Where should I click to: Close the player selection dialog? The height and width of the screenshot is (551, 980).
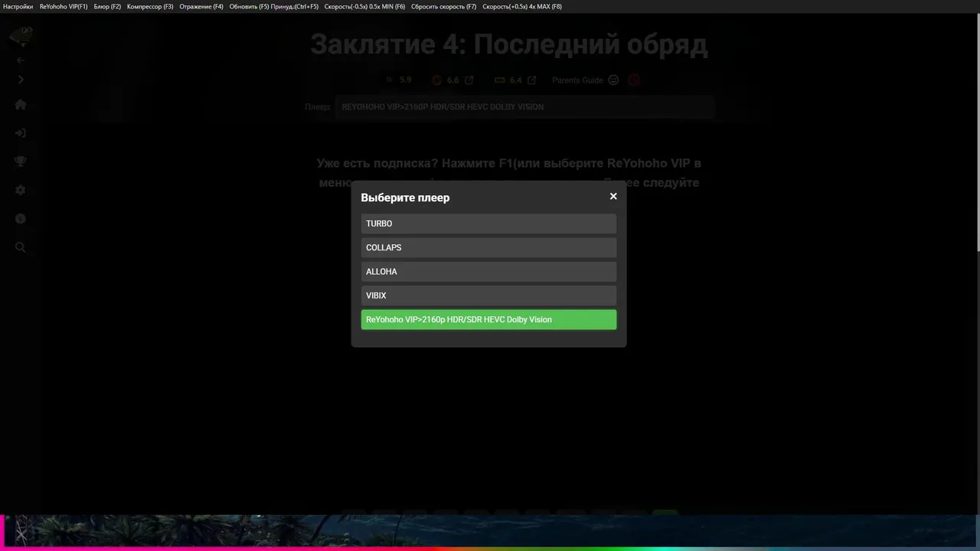(613, 197)
